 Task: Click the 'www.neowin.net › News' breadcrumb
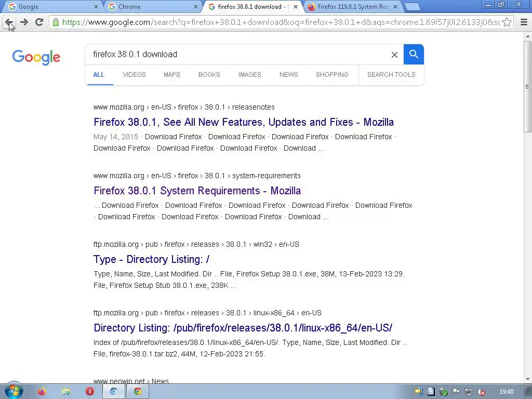131,381
